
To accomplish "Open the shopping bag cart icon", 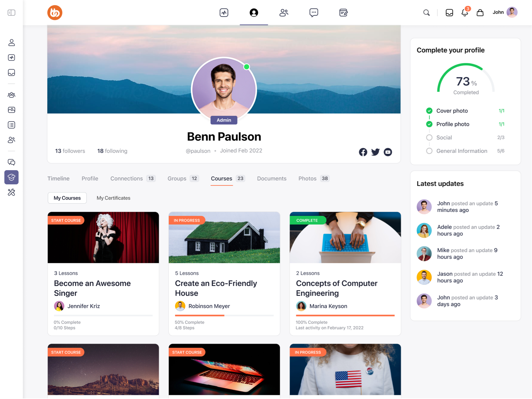I will coord(480,13).
